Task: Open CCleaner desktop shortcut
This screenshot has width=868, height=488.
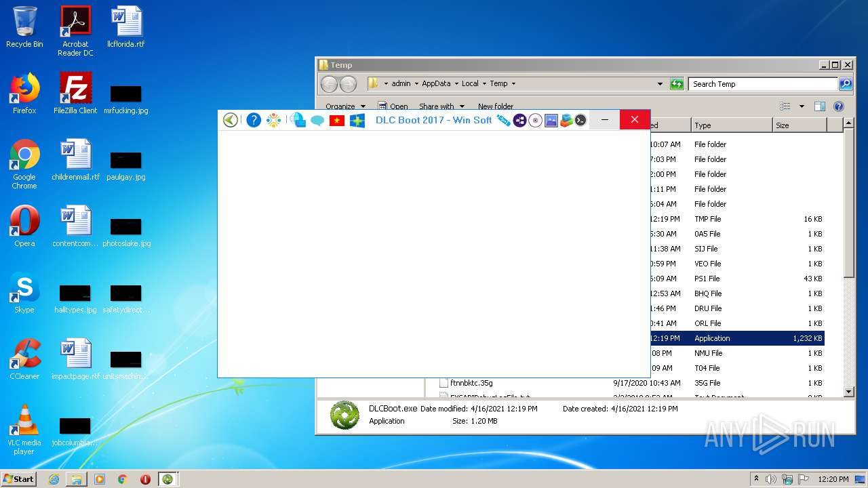Action: (x=24, y=359)
